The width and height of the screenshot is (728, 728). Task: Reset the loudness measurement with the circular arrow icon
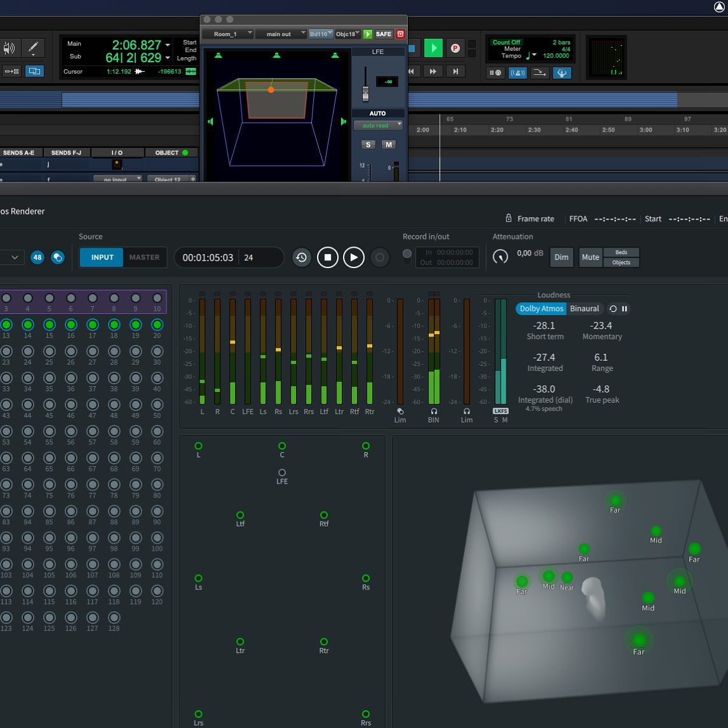tap(612, 309)
